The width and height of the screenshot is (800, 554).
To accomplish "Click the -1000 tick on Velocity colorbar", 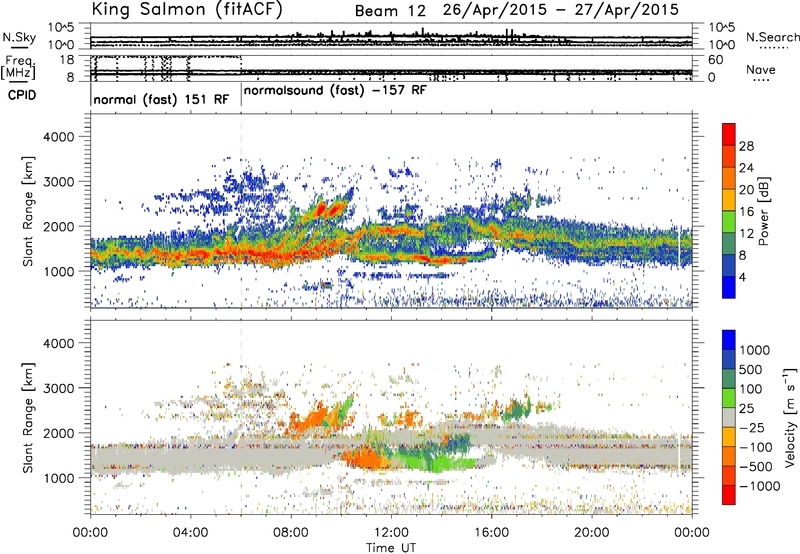I will pos(760,486).
